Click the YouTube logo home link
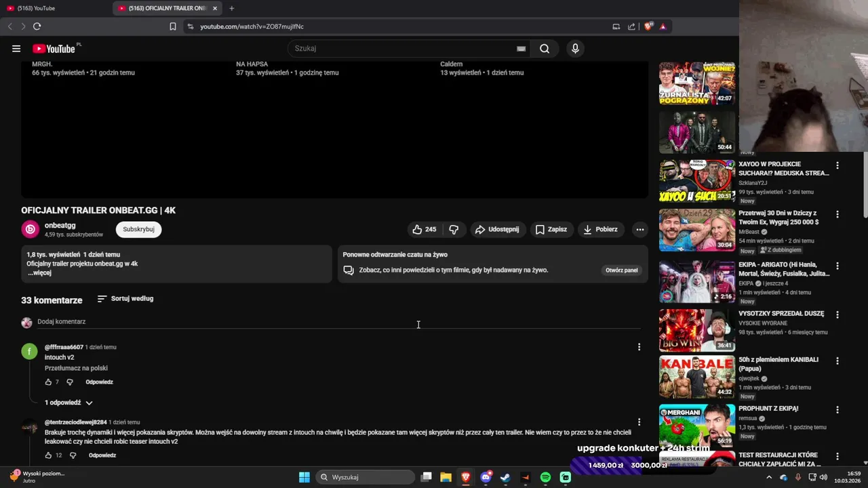Viewport: 868px width, 488px height. 54,49
